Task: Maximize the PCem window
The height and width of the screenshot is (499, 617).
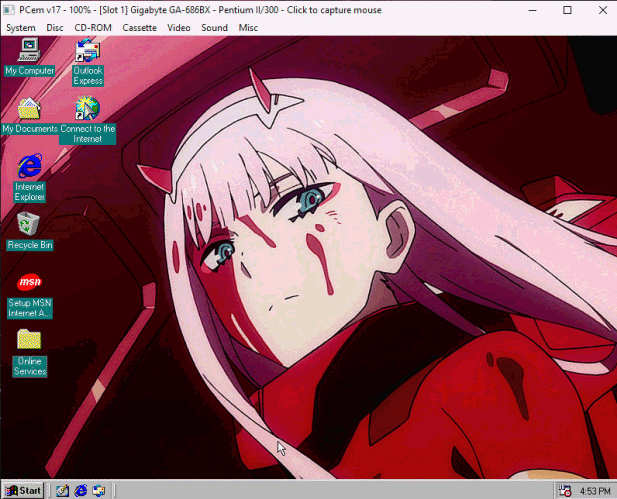Action: point(567,10)
